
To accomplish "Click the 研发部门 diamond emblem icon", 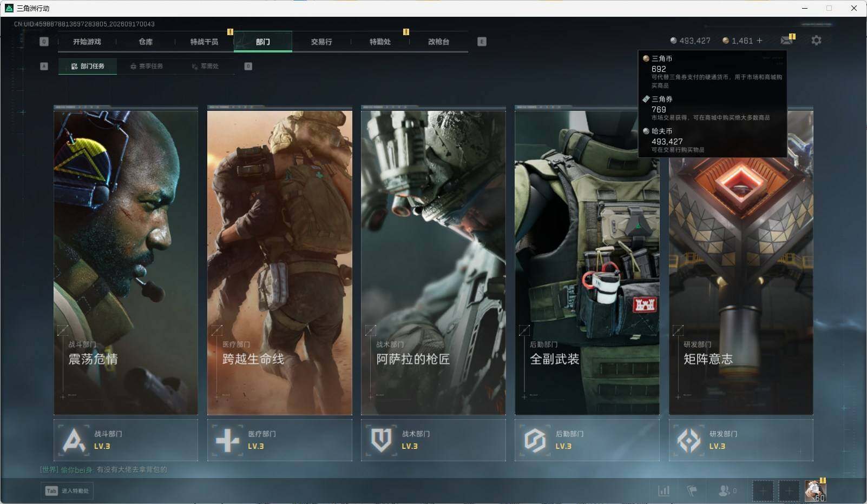I will (689, 440).
